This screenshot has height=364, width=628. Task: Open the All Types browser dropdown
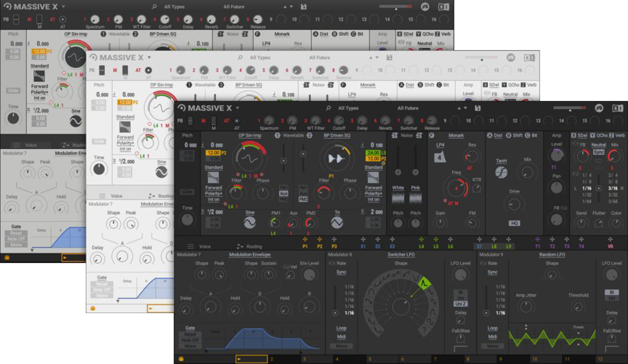[x=348, y=108]
